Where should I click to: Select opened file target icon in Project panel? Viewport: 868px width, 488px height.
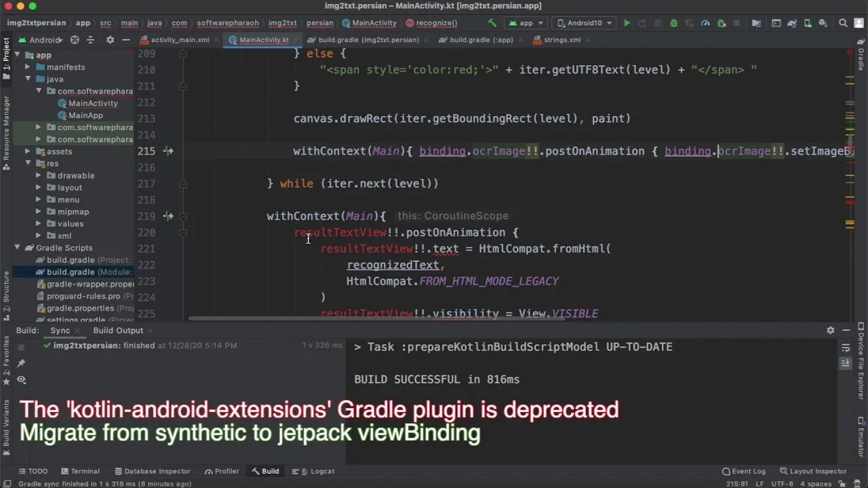click(75, 40)
